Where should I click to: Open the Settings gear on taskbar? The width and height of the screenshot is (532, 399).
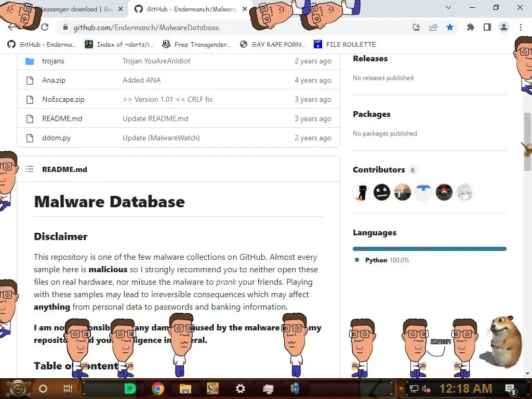point(240,389)
